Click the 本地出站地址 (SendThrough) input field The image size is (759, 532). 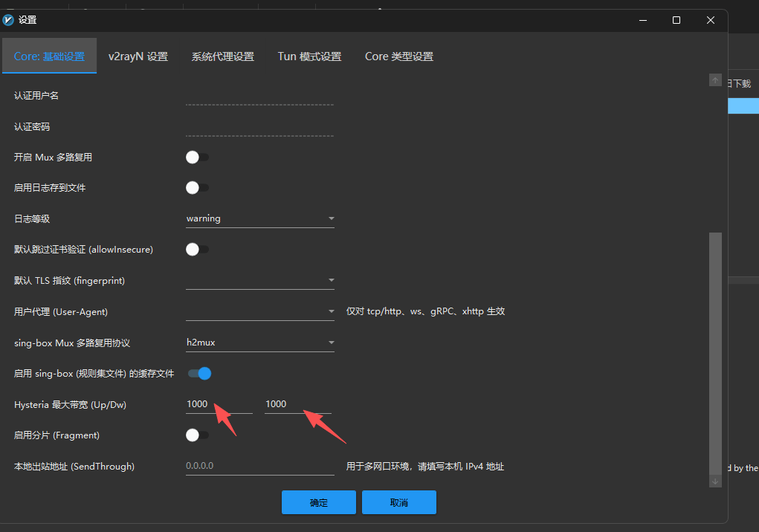[x=260, y=466]
